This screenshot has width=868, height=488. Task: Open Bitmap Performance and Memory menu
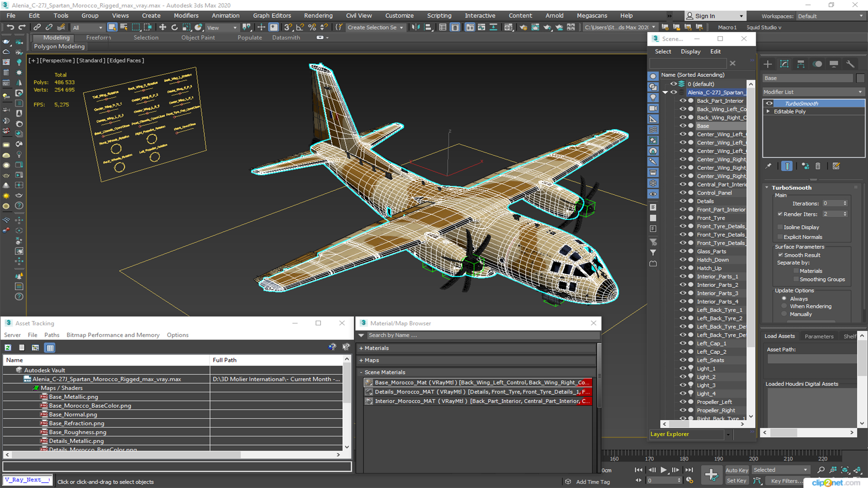(x=113, y=335)
